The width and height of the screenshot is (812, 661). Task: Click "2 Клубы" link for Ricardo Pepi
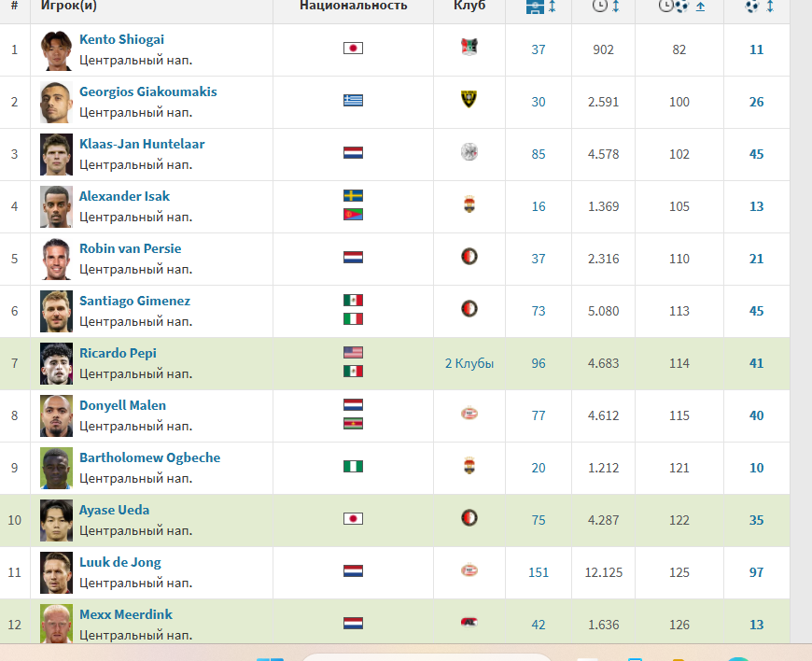click(469, 363)
